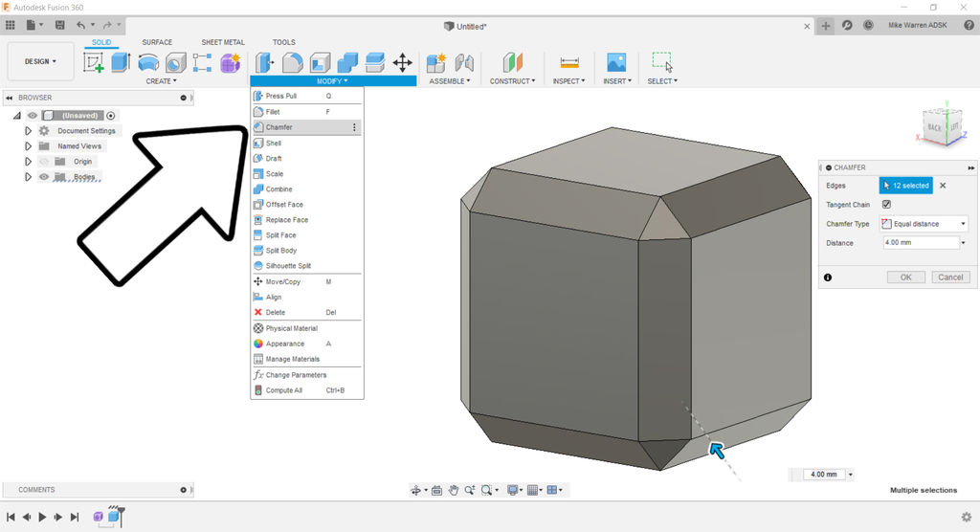
Task: Click the Insert image icon
Action: (616, 62)
